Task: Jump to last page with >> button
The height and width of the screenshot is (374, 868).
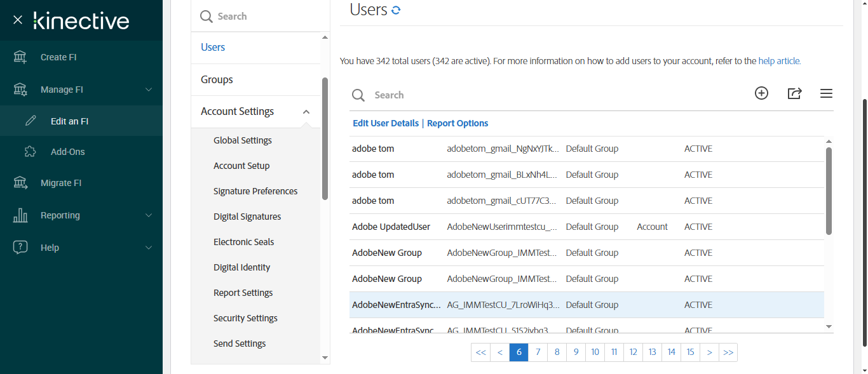Action: click(728, 352)
